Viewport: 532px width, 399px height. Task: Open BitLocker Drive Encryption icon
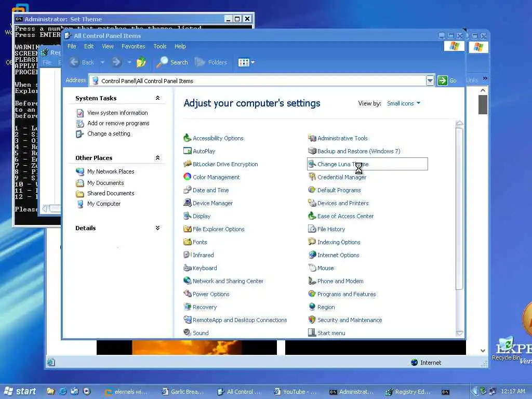click(x=187, y=164)
